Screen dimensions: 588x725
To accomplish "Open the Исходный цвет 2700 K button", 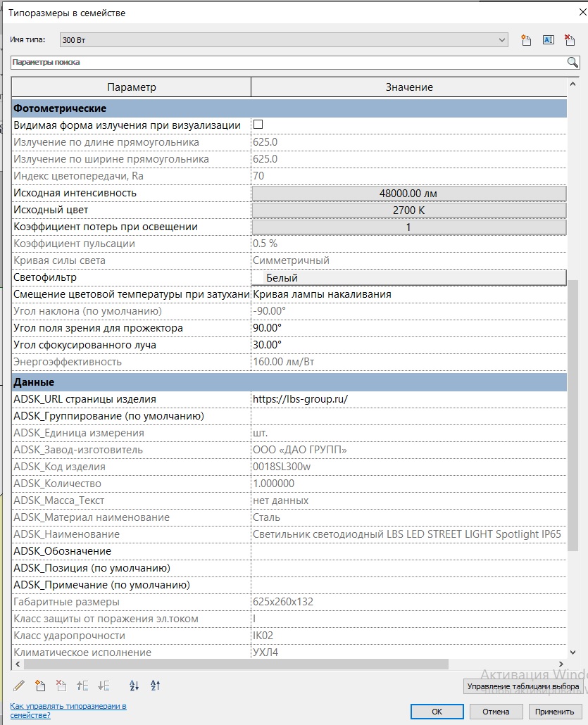I will coord(409,210).
